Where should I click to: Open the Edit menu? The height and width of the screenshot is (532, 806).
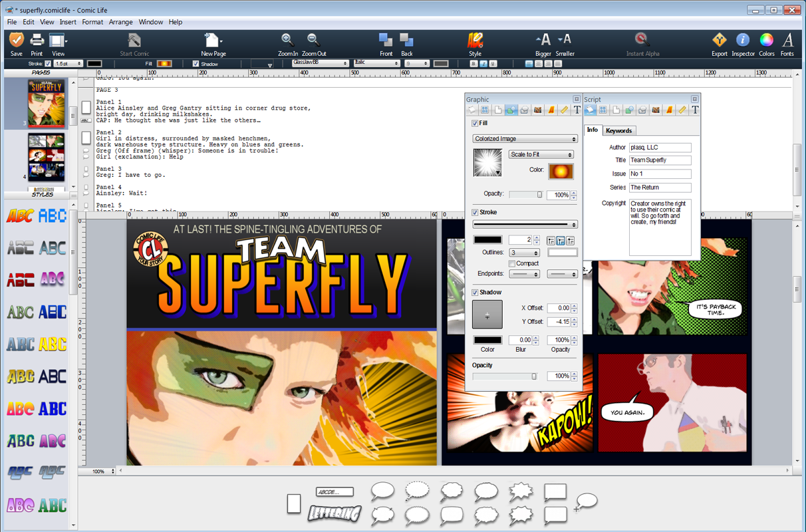pyautogui.click(x=29, y=22)
